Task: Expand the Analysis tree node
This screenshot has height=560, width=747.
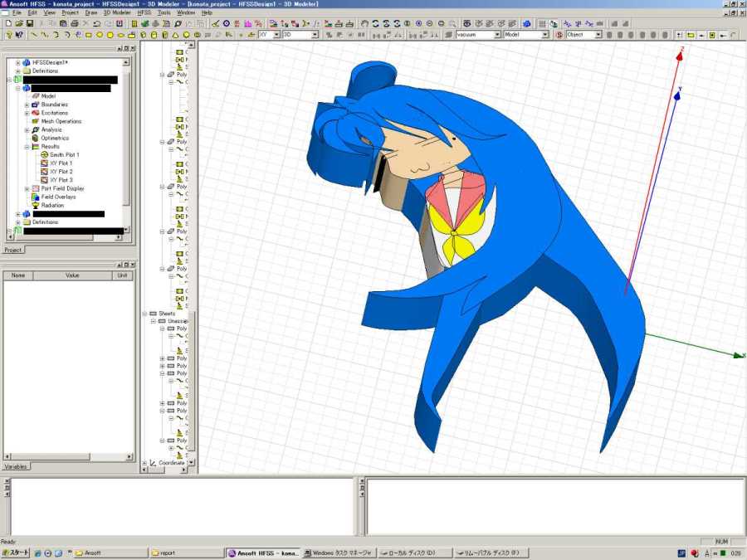Action: tap(27, 130)
